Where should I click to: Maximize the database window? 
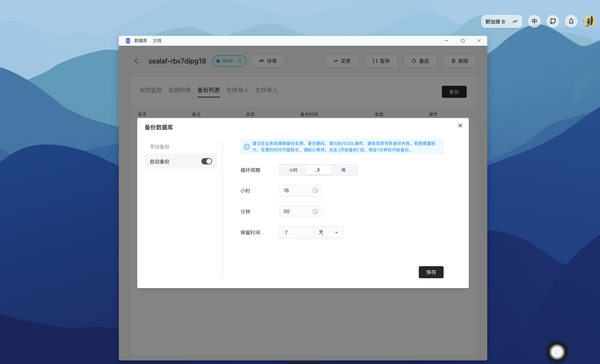[463, 41]
